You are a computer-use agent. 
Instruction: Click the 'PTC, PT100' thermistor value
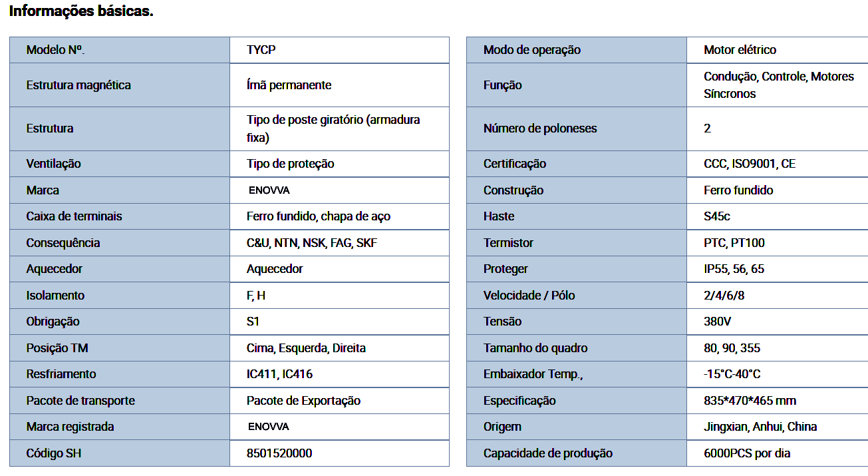tap(734, 243)
